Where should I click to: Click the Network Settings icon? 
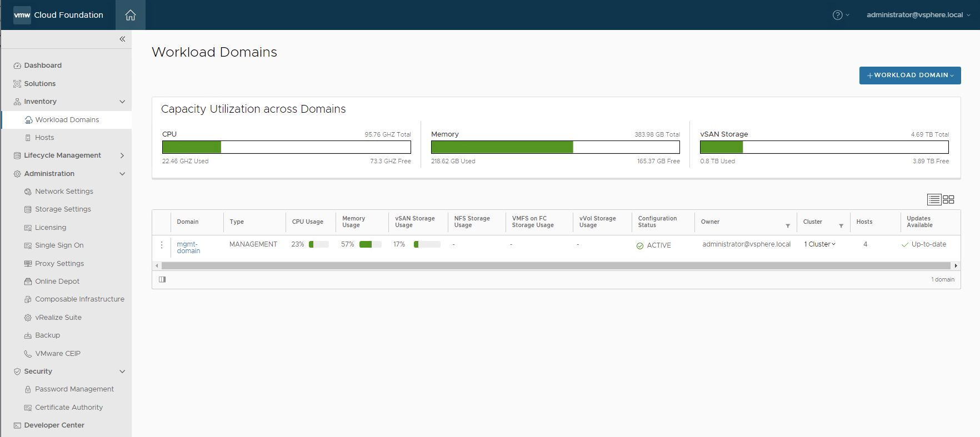[28, 192]
